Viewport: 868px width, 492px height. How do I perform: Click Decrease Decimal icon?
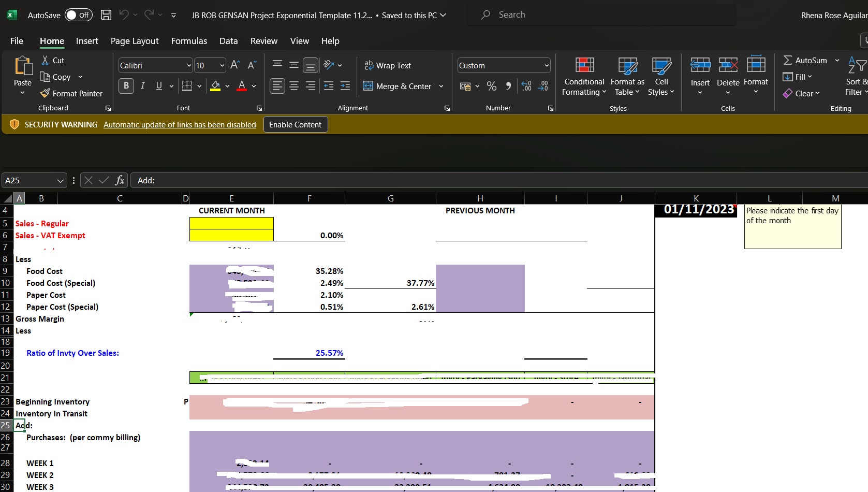(x=543, y=86)
